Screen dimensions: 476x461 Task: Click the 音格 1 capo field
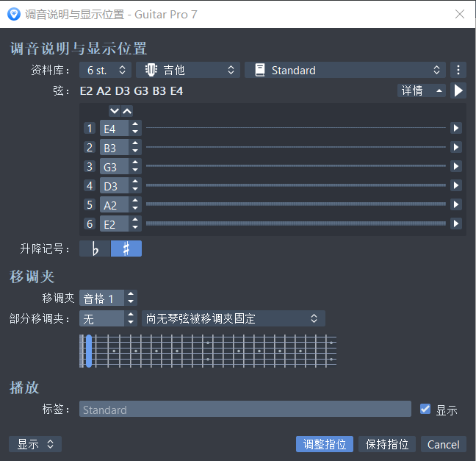pos(101,298)
